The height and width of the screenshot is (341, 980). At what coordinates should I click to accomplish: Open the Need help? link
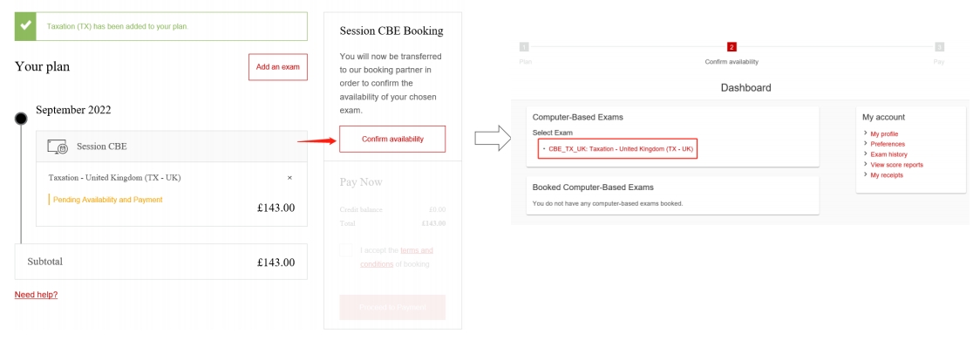click(x=37, y=295)
